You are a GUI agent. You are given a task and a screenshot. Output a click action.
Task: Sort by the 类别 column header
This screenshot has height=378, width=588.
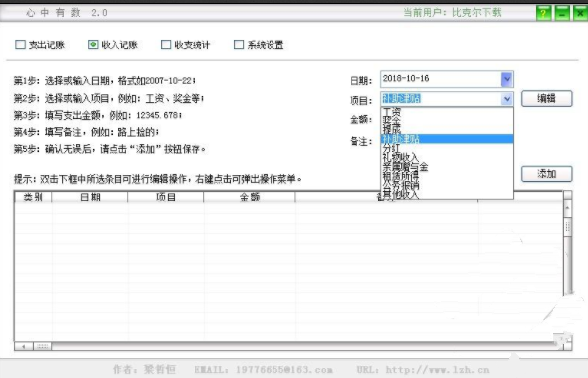coord(33,197)
